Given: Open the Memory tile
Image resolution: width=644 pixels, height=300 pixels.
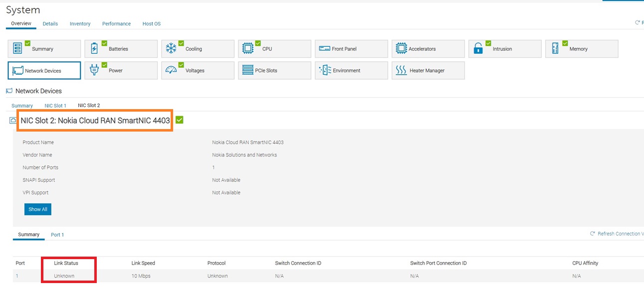Looking at the screenshot, I should tap(582, 49).
